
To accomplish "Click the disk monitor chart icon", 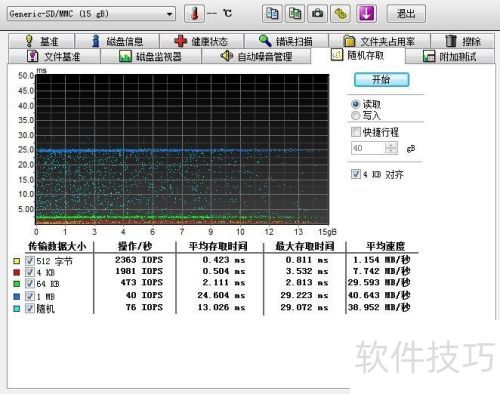I will [x=125, y=56].
